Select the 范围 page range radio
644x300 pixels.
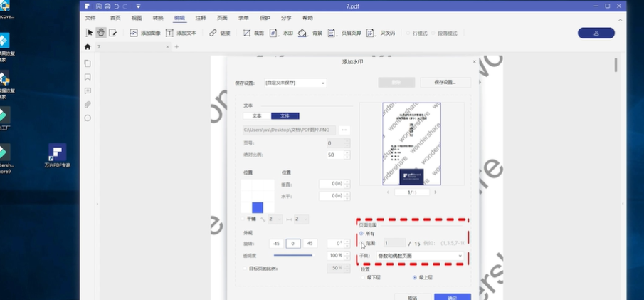361,244
